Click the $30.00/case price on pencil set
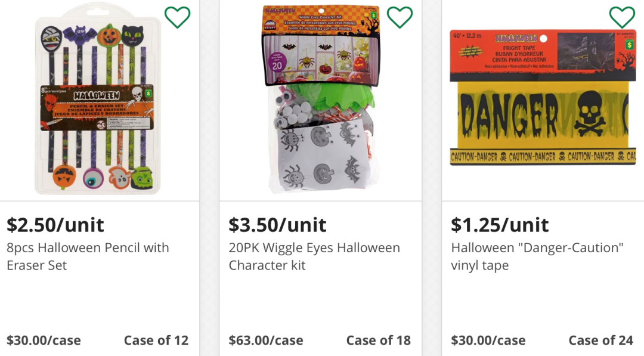 pyautogui.click(x=44, y=340)
